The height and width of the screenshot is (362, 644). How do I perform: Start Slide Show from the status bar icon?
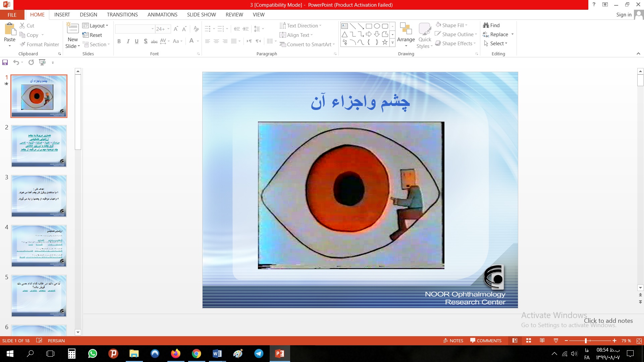(556, 341)
